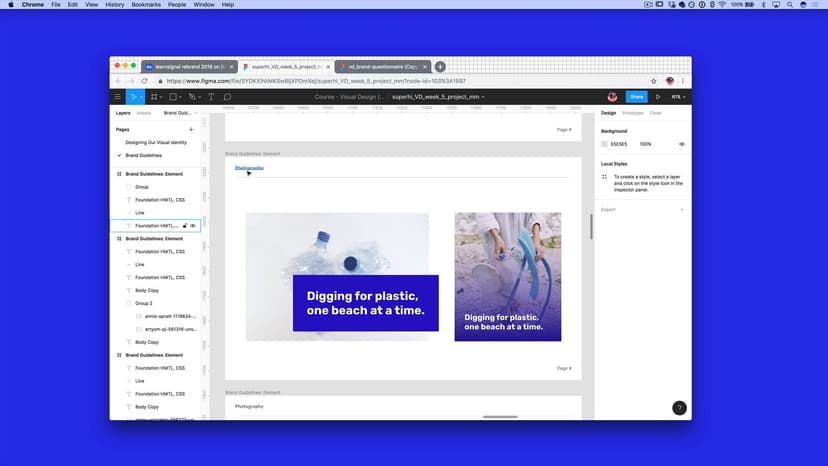The width and height of the screenshot is (828, 466).
Task: Switch to the Prototype tab
Action: (x=633, y=113)
